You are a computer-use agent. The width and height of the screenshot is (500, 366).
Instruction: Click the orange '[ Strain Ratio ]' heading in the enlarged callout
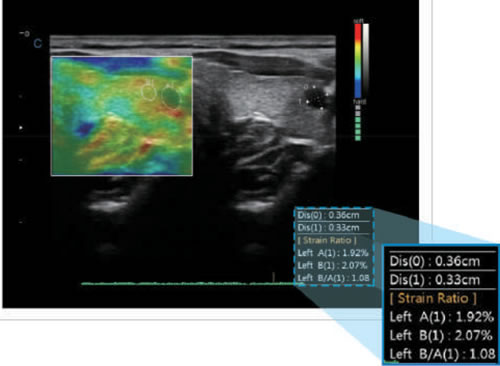pyautogui.click(x=433, y=298)
